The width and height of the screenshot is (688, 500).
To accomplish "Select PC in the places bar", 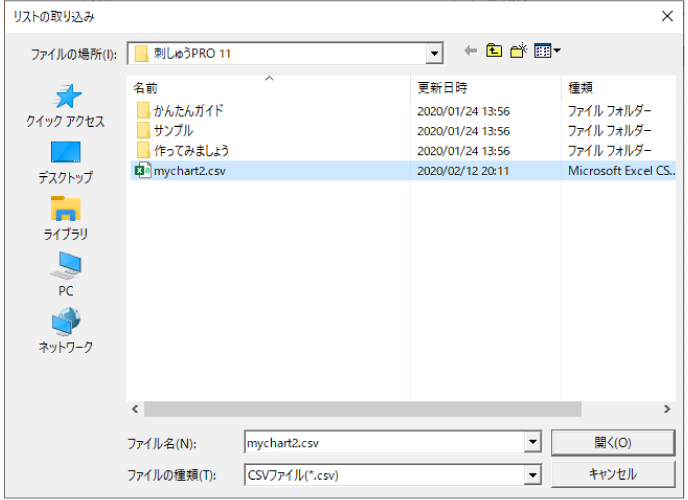I will [65, 274].
